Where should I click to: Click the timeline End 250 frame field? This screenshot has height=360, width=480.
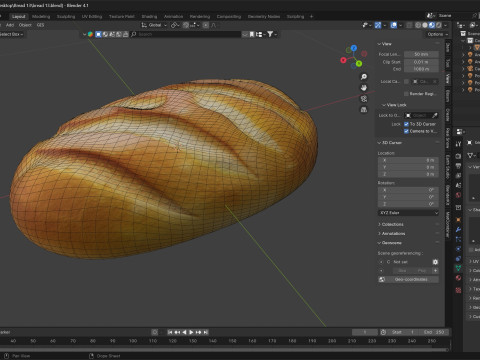434,332
